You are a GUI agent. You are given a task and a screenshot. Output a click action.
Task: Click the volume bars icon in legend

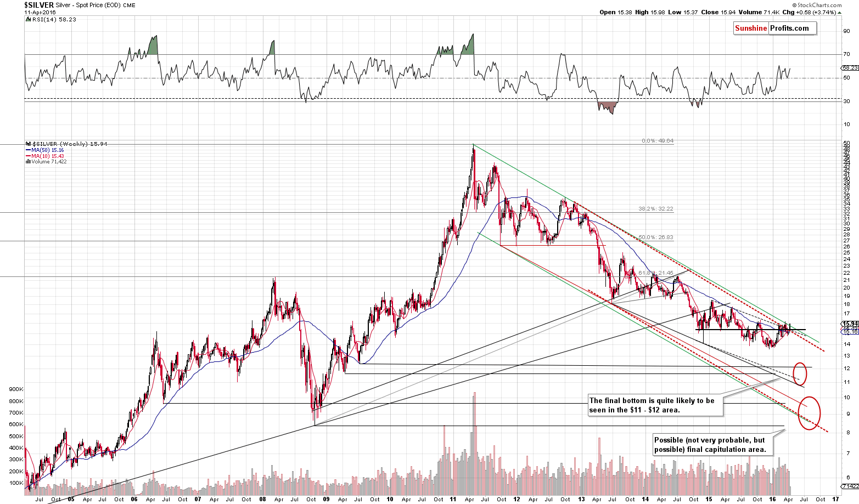(x=28, y=162)
